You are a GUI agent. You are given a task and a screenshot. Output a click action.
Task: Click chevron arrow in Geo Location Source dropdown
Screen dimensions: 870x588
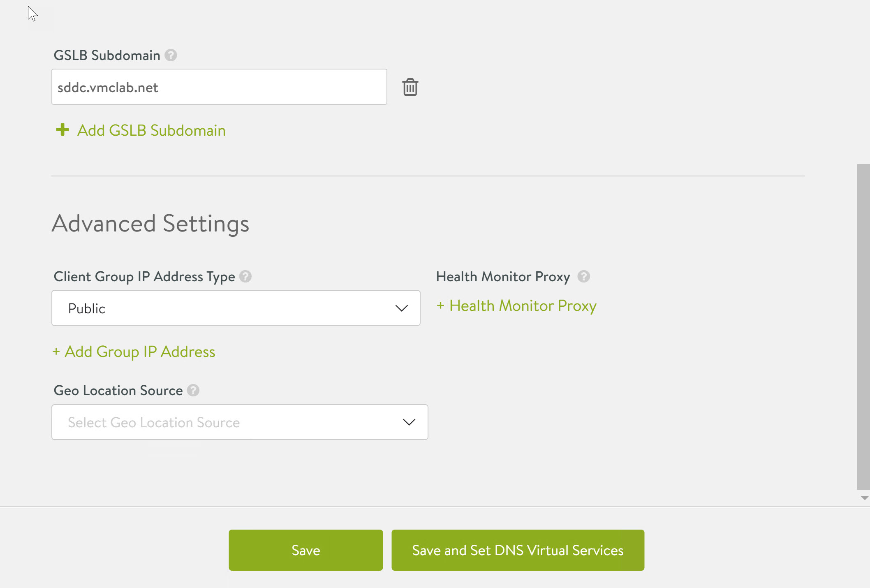(x=409, y=422)
